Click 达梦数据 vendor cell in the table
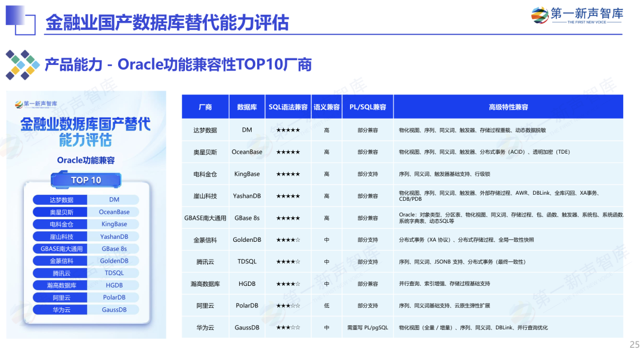Viewport: 644px width, 352px height. (x=205, y=130)
